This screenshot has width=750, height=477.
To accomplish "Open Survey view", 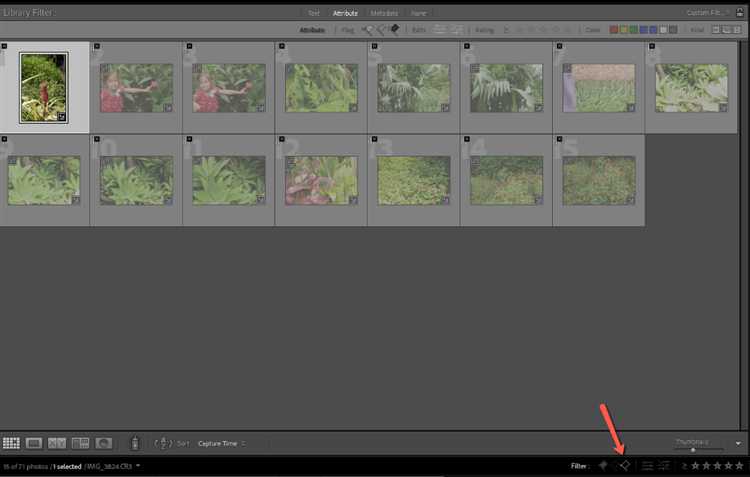I will (x=80, y=443).
